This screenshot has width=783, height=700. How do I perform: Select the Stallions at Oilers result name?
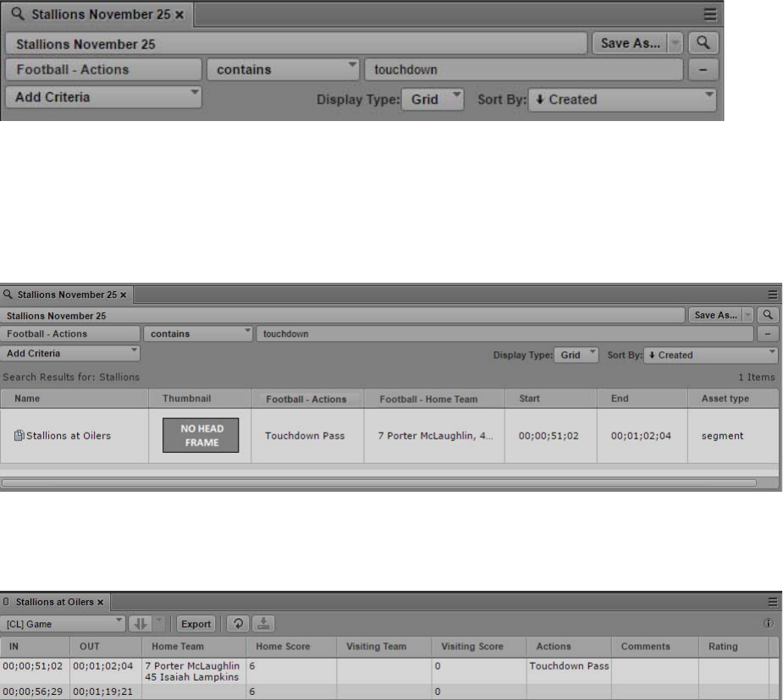pos(69,435)
